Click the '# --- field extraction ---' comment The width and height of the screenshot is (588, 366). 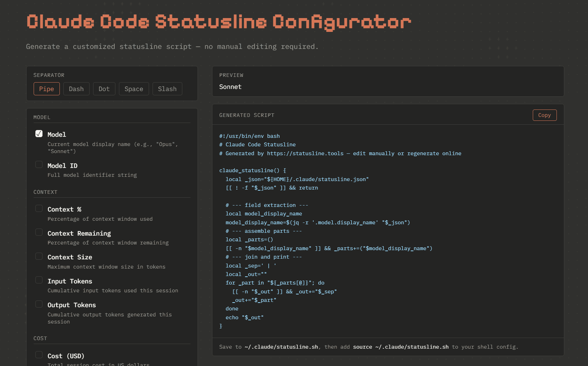point(267,205)
